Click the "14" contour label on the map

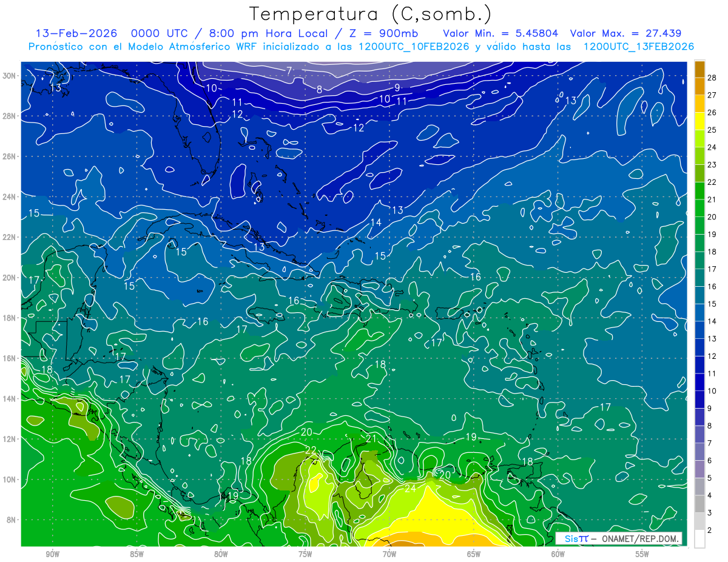point(376,222)
